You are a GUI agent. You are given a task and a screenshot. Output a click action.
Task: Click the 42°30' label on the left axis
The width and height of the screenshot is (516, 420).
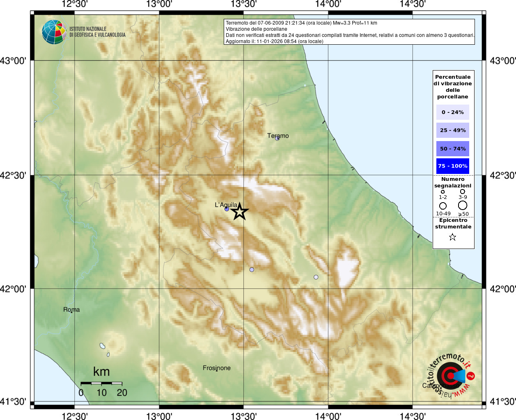tap(13, 175)
